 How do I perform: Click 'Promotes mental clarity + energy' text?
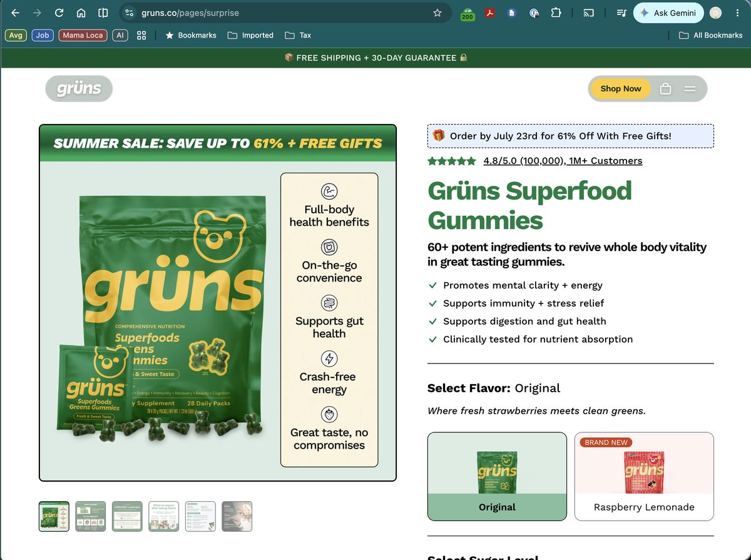pyautogui.click(x=523, y=285)
